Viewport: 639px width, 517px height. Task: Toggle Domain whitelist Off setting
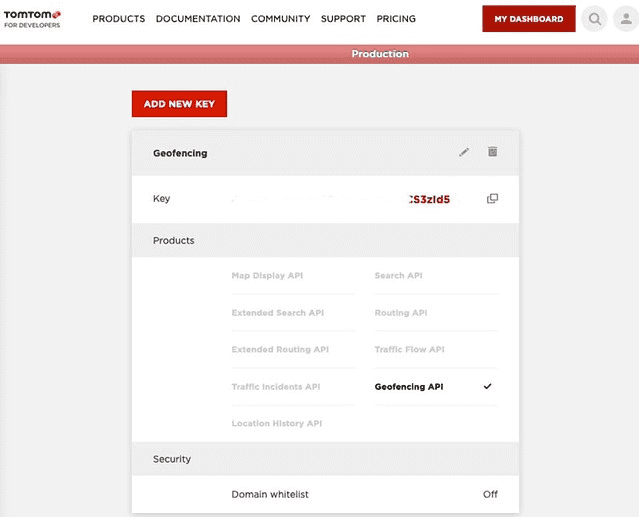point(490,494)
